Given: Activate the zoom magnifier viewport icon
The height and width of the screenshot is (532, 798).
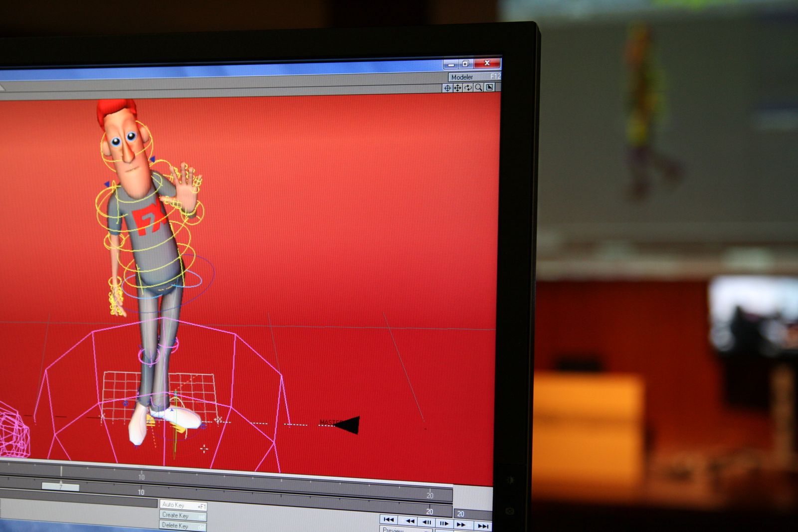Looking at the screenshot, I should click(x=479, y=87).
